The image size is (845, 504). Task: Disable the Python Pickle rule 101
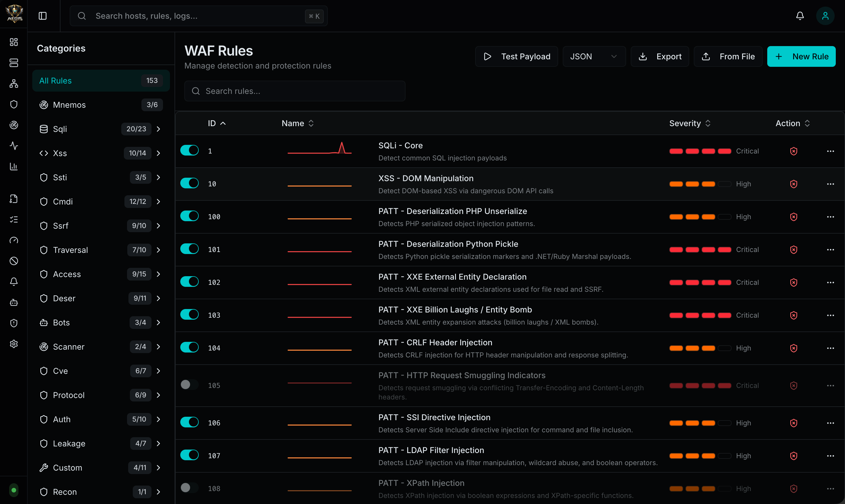point(189,249)
